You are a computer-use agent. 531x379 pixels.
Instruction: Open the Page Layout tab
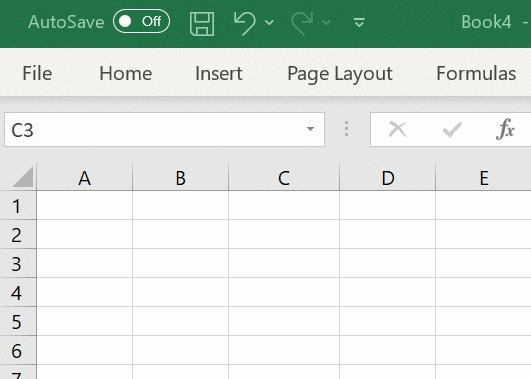tap(340, 74)
